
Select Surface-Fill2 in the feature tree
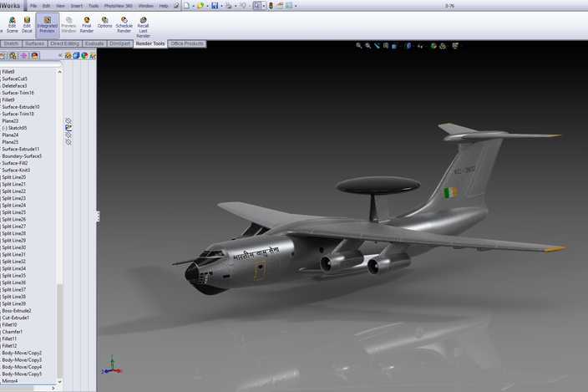tap(15, 163)
